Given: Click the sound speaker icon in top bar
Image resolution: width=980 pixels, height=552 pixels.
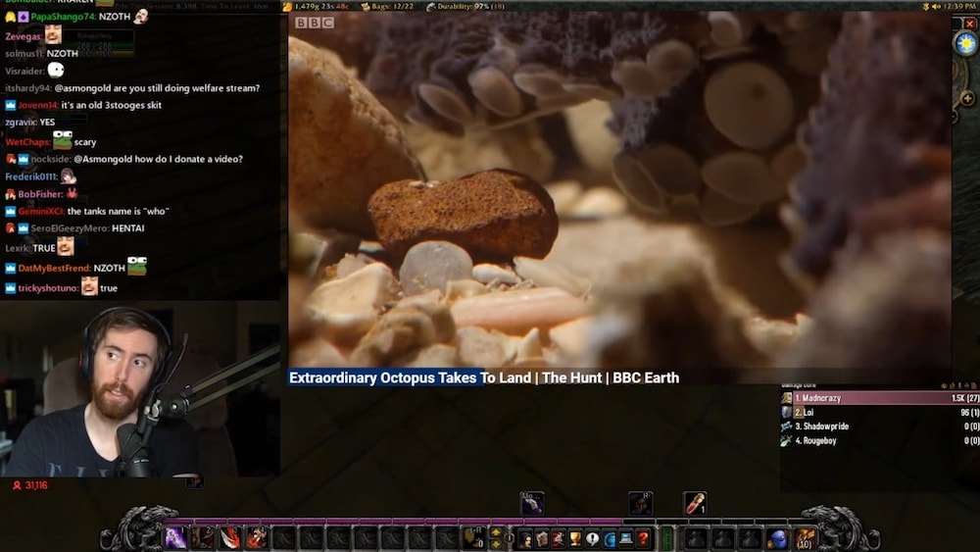Looking at the screenshot, I should pyautogui.click(x=936, y=6).
